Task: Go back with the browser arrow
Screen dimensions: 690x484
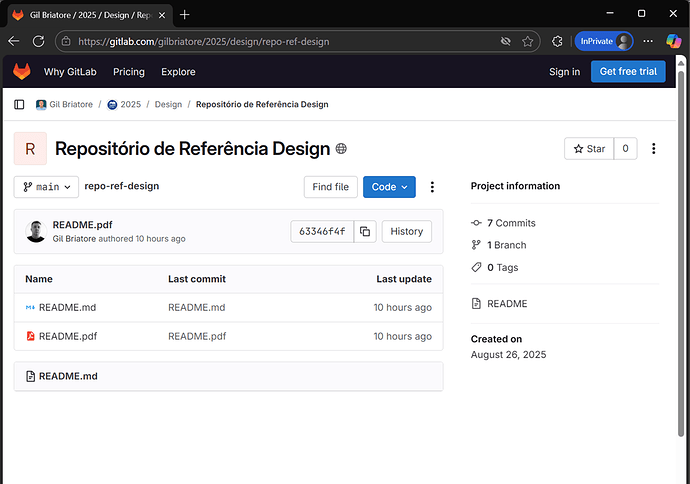Action: (13, 42)
